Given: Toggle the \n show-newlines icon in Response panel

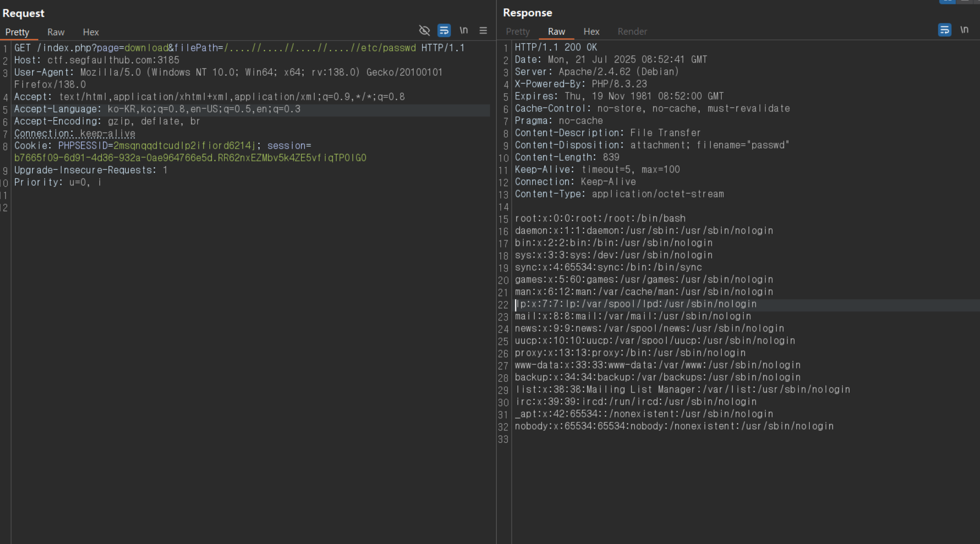Looking at the screenshot, I should [964, 30].
